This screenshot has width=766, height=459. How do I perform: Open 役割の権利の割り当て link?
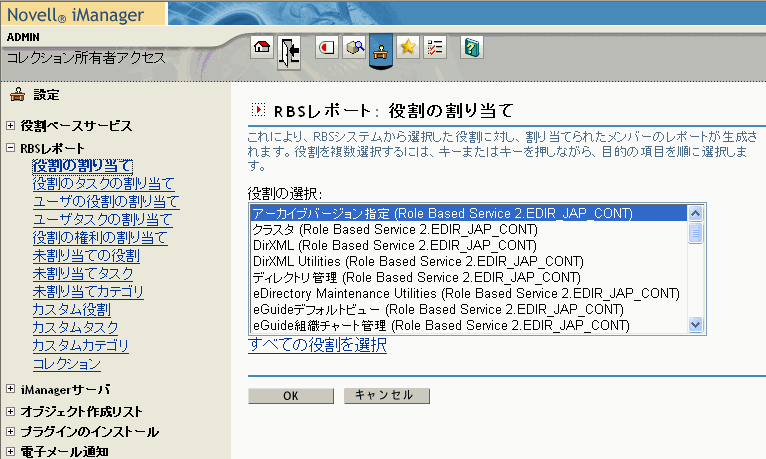pos(100,238)
